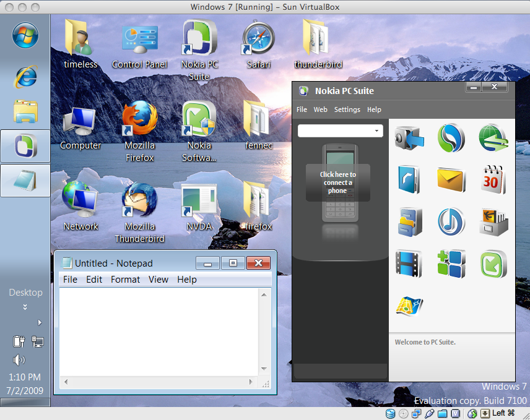Viewport: 530px width, 420px height.
Task: Open the Calendar icon showing 30
Action: coord(493,180)
